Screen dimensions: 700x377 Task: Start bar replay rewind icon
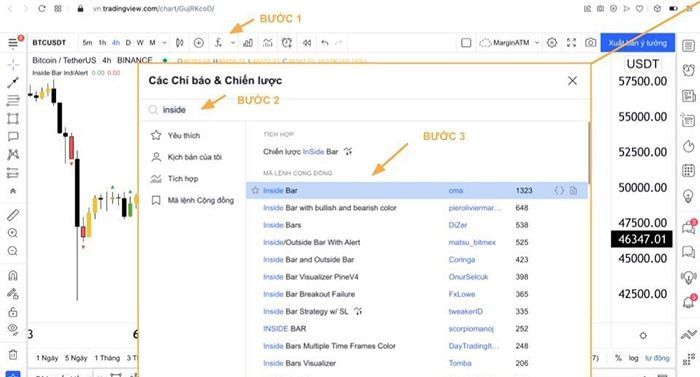[307, 43]
